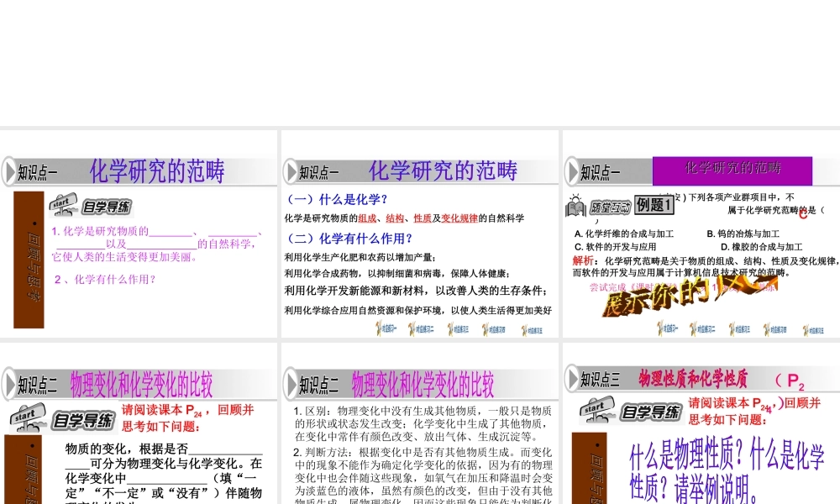This screenshot has height=504, width=840.
Task: Click the 自学导练 label on the 知识点三 slide
Action: pyautogui.click(x=650, y=412)
